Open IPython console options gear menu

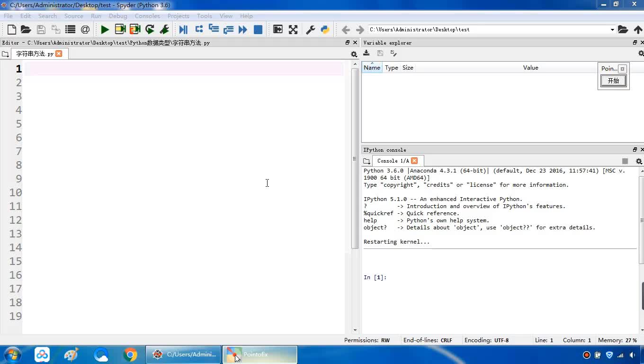click(638, 161)
